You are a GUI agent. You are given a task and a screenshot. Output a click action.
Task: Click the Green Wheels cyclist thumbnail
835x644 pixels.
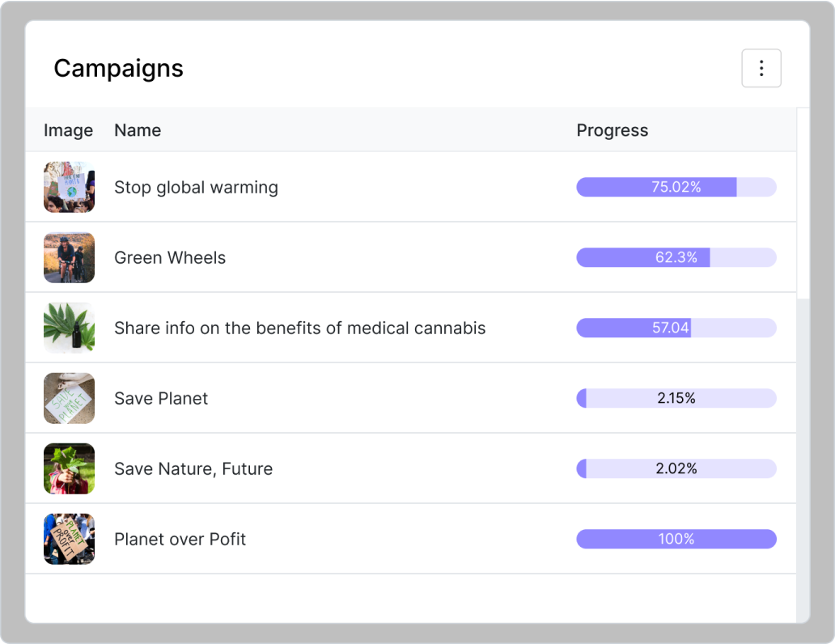tap(69, 257)
